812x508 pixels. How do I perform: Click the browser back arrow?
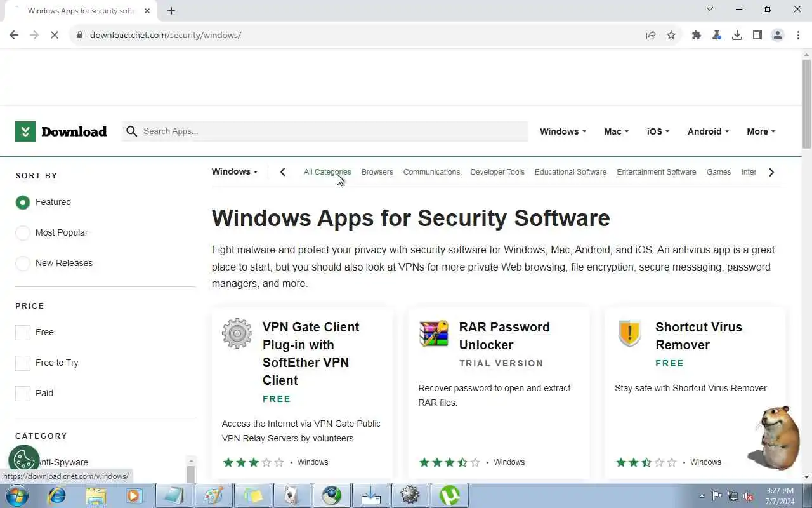[14, 35]
